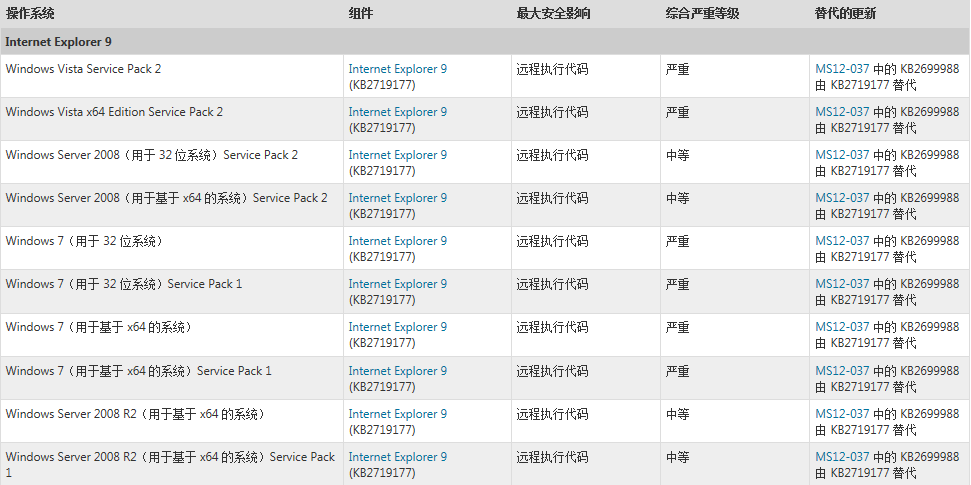Open MS12-037 link in Server 2008 R2(用于基于 x64 的系统)row
This screenshot has width=971, height=485.
coord(842,414)
